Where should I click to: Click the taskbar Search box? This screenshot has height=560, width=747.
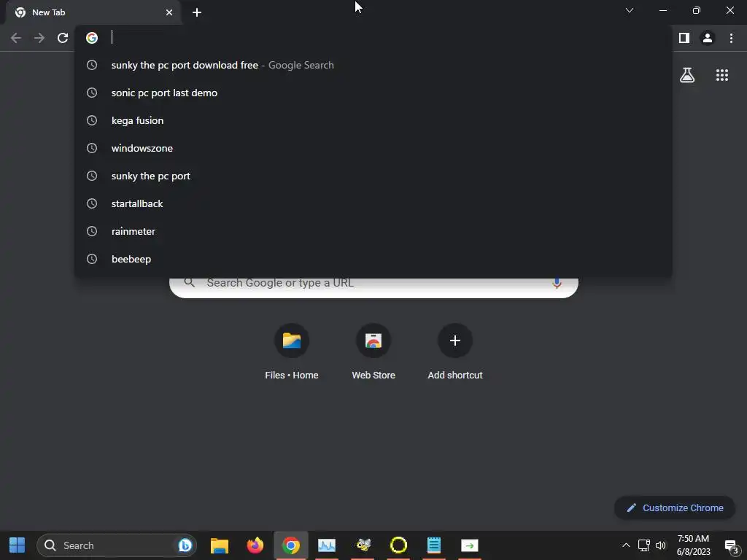117,545
